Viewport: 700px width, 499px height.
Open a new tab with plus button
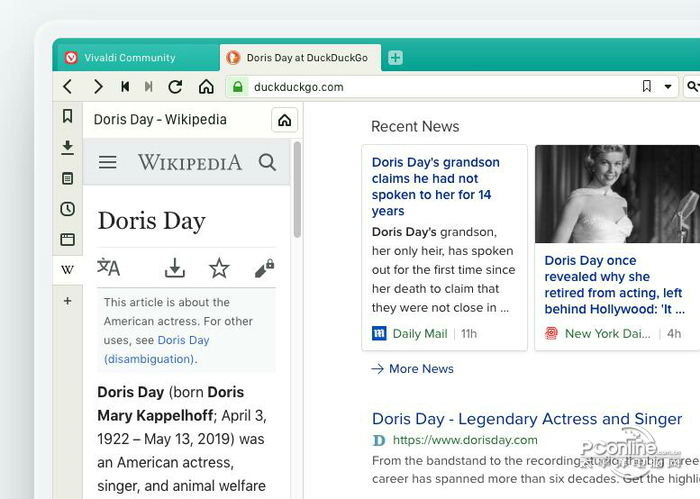point(396,58)
